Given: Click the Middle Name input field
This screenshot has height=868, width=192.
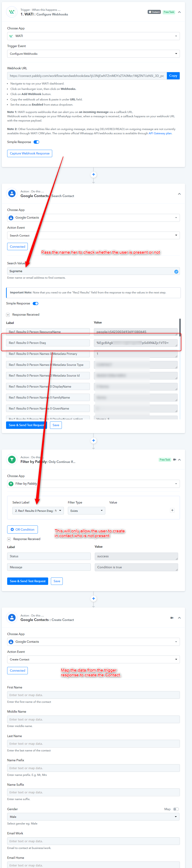Looking at the screenshot, I should tap(93, 719).
